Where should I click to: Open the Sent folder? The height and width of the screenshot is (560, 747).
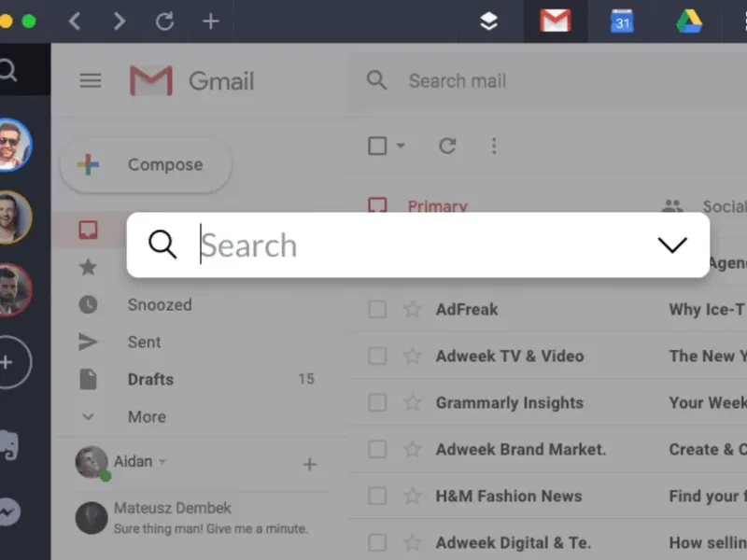click(x=144, y=342)
